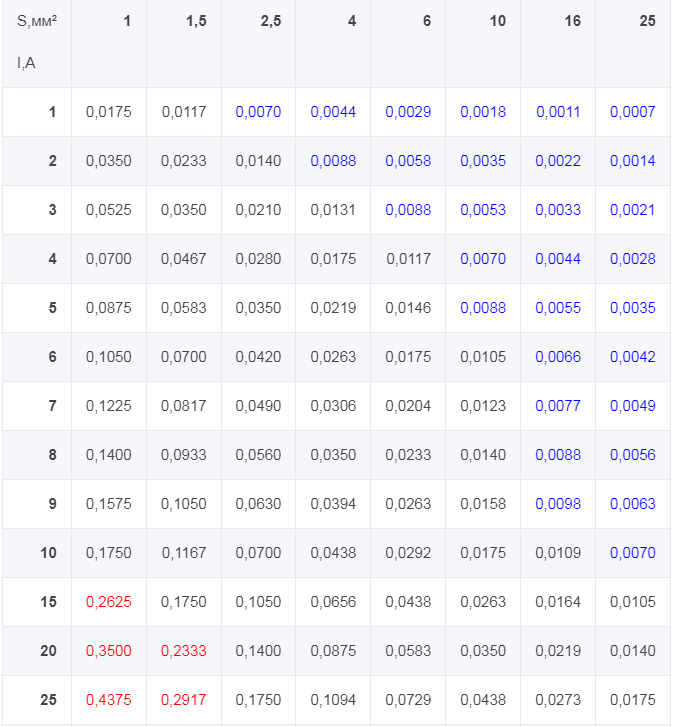Viewport: 674px width, 727px height.
Task: Click the S,мм² header cell
Action: coord(37,43)
